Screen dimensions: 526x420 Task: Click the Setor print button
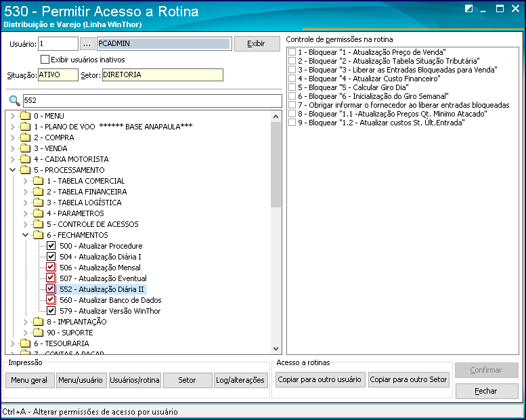point(188,380)
